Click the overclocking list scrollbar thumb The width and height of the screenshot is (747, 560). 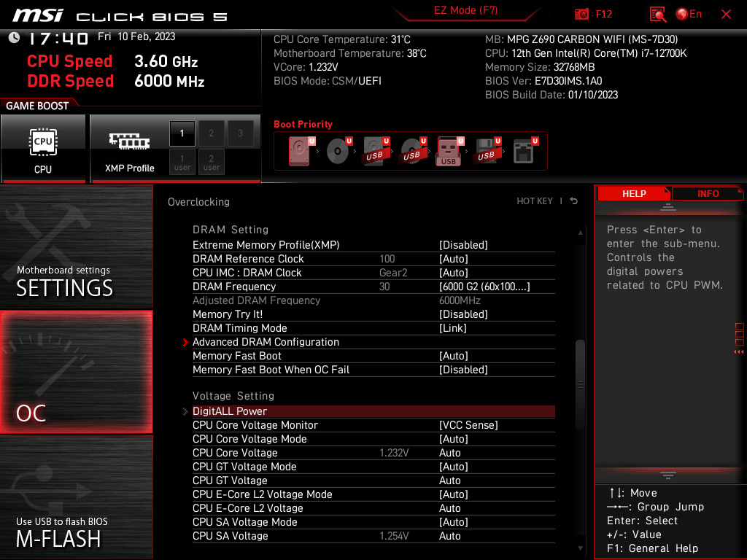[x=580, y=384]
